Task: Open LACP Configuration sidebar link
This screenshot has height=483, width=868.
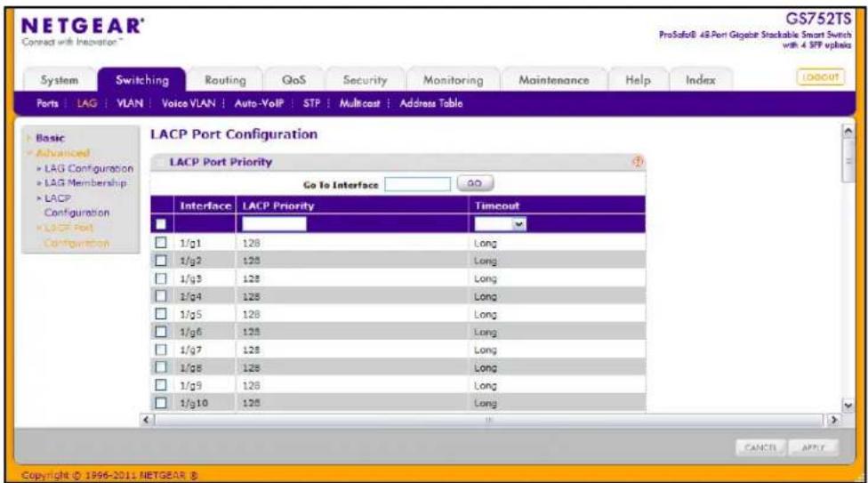Action: tap(76, 205)
